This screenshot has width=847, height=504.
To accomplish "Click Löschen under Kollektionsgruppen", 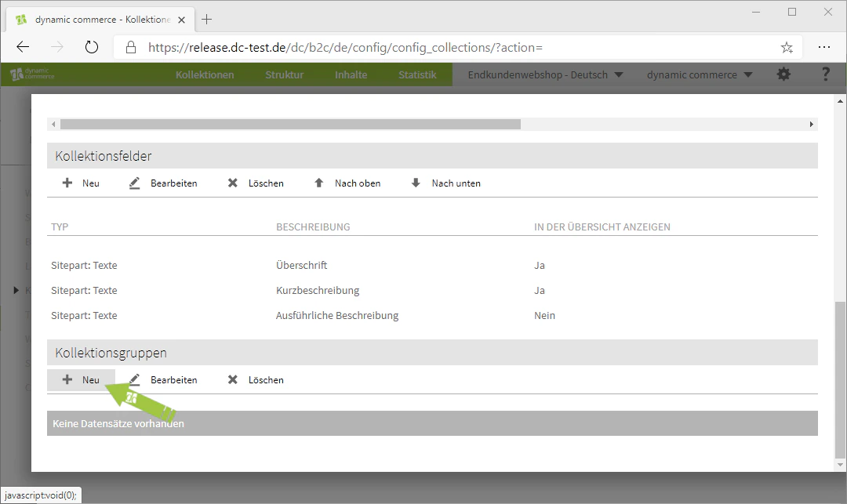I will click(x=256, y=380).
